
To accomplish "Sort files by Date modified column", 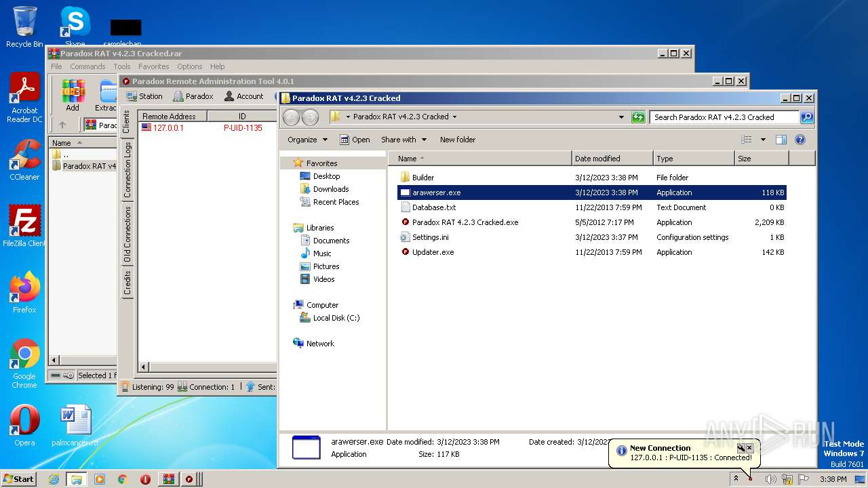I will click(x=612, y=159).
